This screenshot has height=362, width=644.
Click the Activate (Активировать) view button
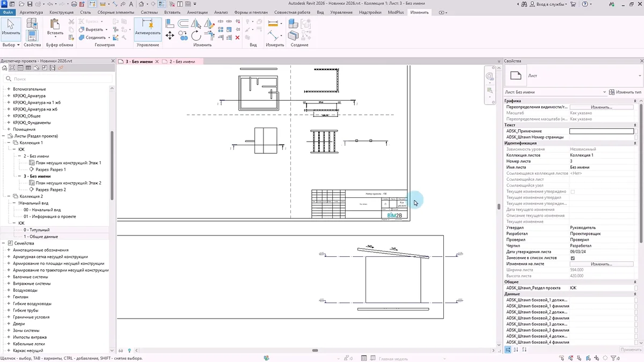pyautogui.click(x=148, y=27)
